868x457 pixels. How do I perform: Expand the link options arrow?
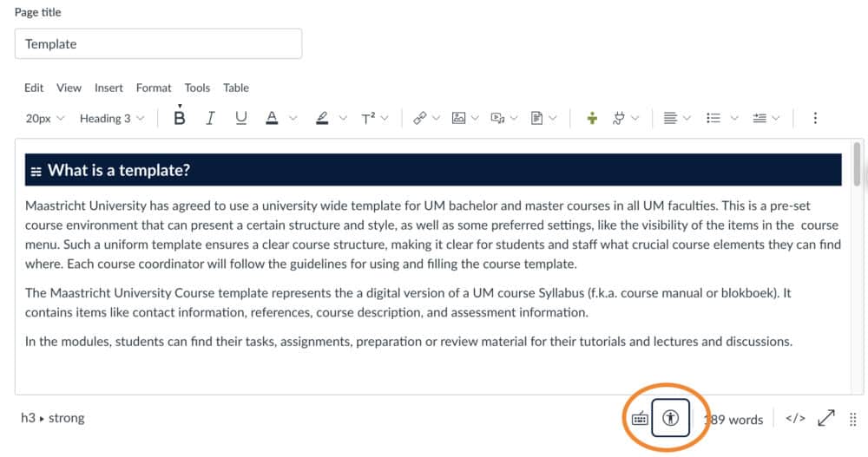point(437,118)
